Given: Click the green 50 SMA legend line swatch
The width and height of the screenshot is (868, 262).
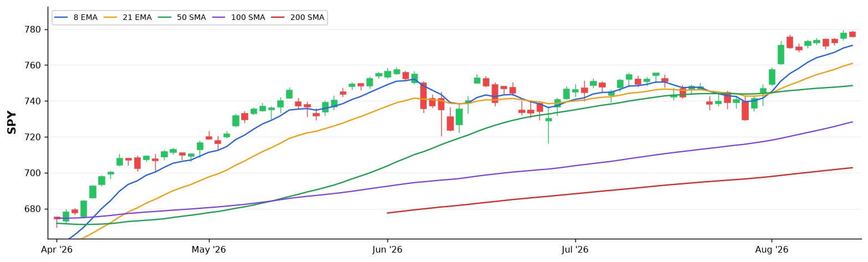Looking at the screenshot, I should pyautogui.click(x=166, y=18).
